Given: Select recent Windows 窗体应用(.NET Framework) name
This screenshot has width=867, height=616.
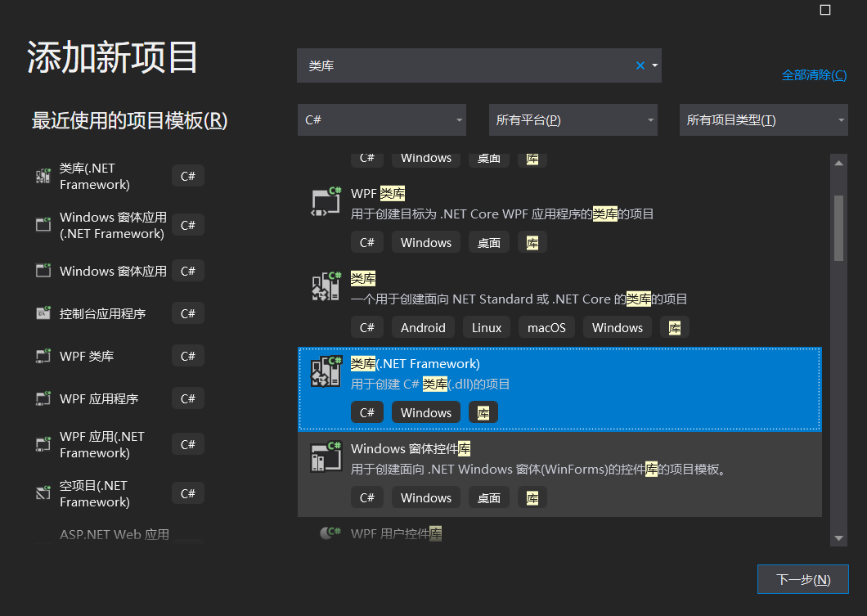Looking at the screenshot, I should [x=113, y=225].
